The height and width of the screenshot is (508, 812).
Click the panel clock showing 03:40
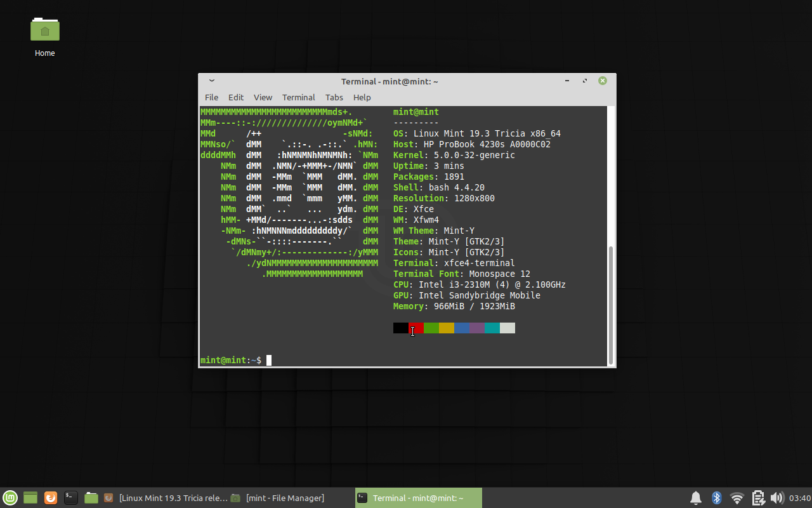[799, 498]
